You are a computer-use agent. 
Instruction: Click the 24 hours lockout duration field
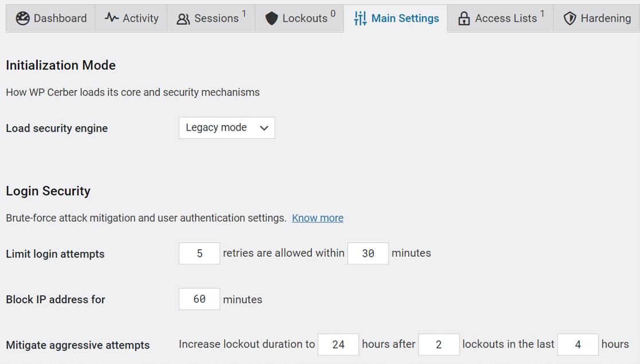coord(338,344)
